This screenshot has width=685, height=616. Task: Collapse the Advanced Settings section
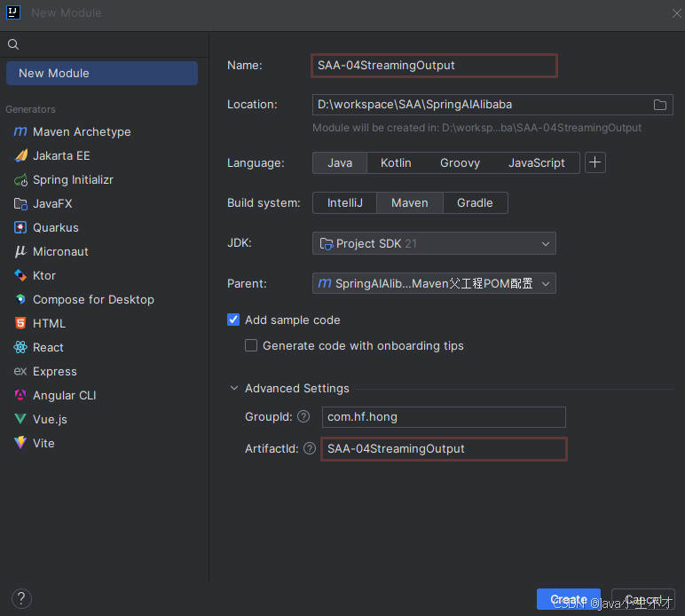pyautogui.click(x=234, y=388)
